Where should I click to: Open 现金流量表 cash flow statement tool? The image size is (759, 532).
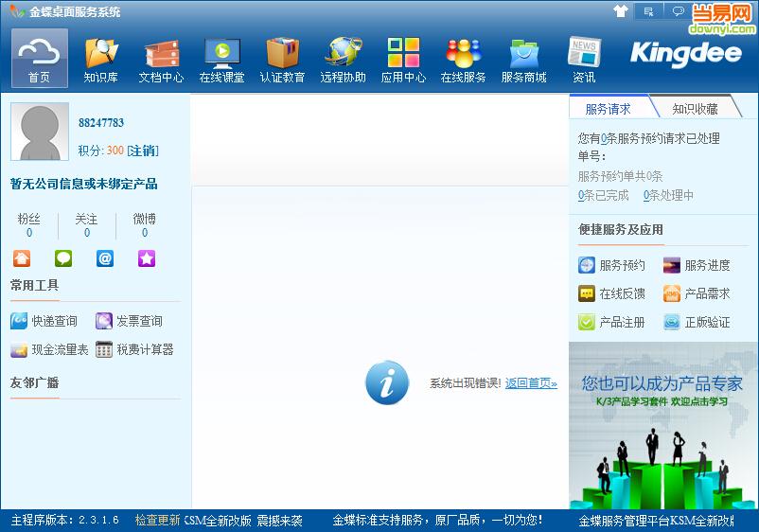(x=49, y=349)
